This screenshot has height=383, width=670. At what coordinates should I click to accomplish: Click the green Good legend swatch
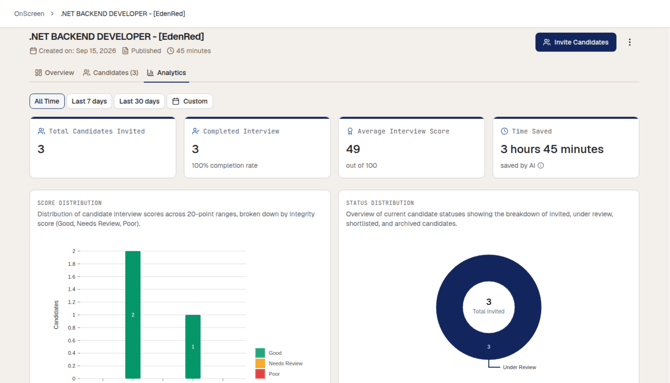pos(260,353)
